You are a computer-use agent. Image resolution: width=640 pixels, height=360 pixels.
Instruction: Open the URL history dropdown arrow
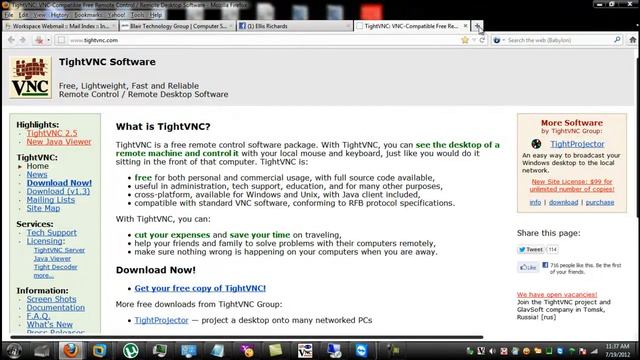(x=474, y=40)
